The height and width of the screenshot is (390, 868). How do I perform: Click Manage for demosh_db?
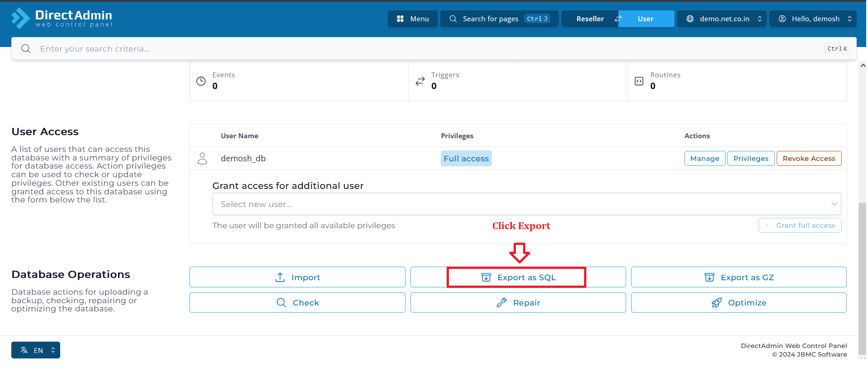point(704,159)
